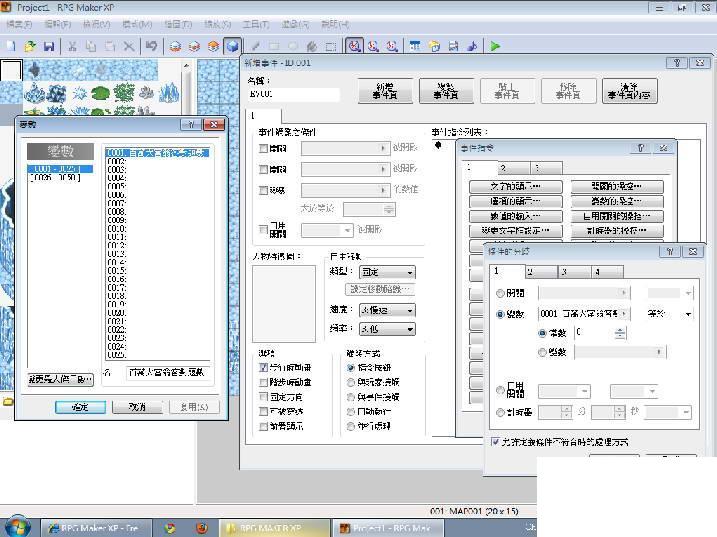Open the movement Speed dropdown
Viewport: 717px width, 537px height.
387,310
